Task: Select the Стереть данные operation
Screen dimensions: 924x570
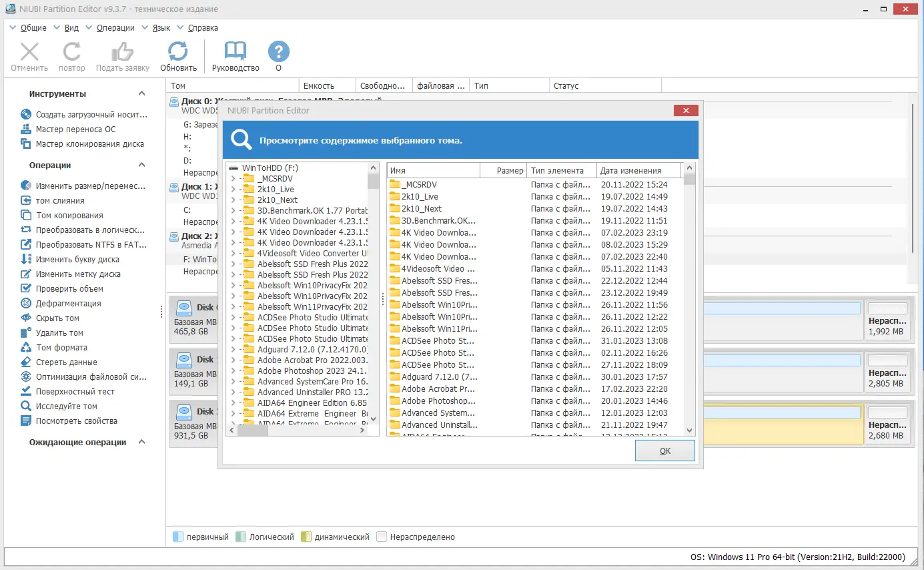Action: (59, 362)
